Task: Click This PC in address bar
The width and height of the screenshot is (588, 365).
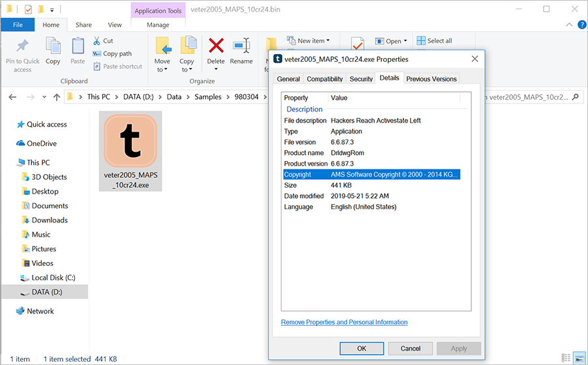Action: (98, 96)
